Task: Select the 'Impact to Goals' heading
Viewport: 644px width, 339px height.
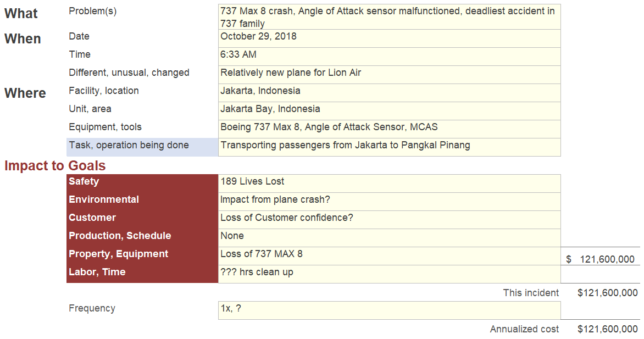Action: [55, 166]
